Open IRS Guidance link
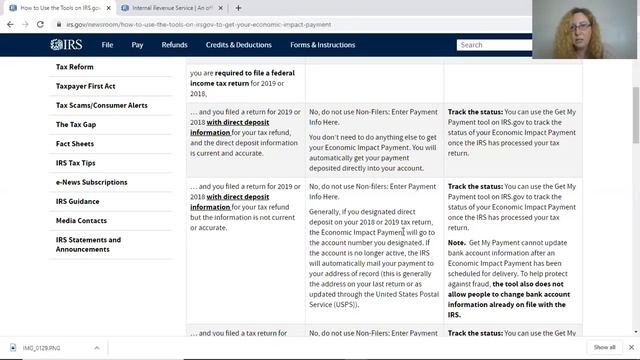 coord(78,201)
